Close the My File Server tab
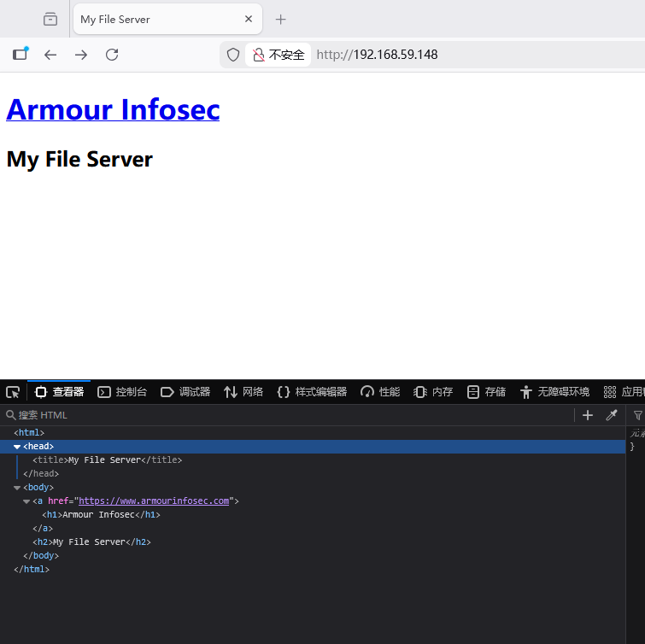The height and width of the screenshot is (644, 645). (249, 19)
